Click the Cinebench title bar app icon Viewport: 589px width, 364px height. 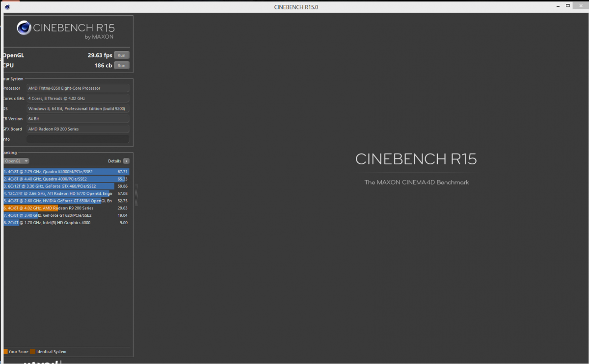coord(7,6)
